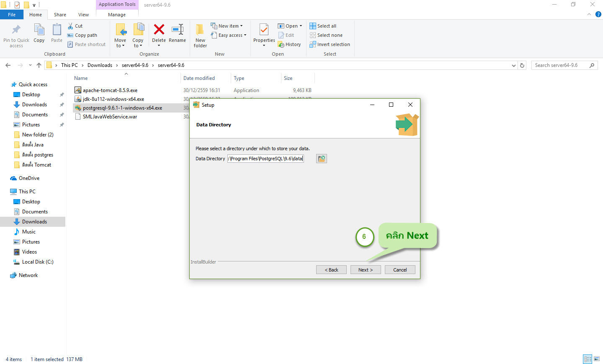Image resolution: width=603 pixels, height=364 pixels.
Task: Expand the Easy access dropdown
Action: [229, 35]
